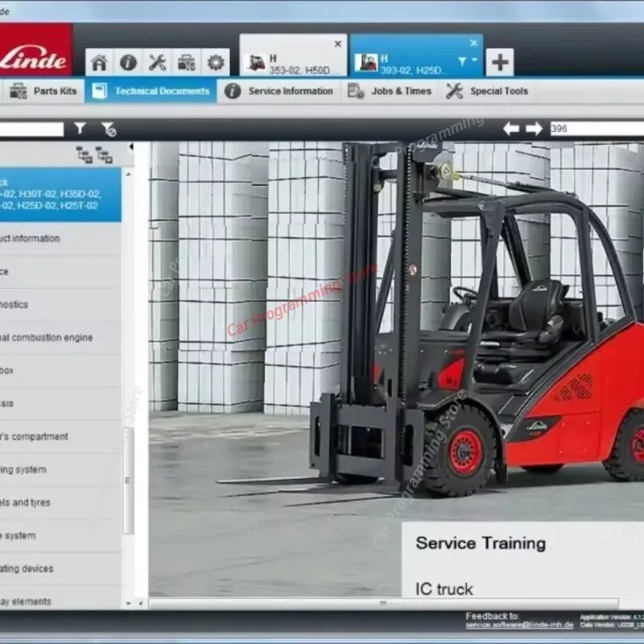
Task: Open the Special Tools tab
Action: 487,91
